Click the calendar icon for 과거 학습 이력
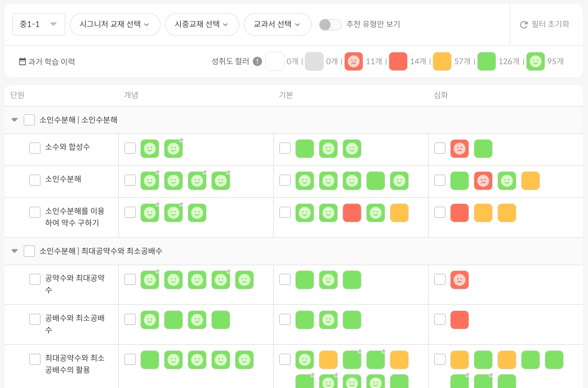 23,61
